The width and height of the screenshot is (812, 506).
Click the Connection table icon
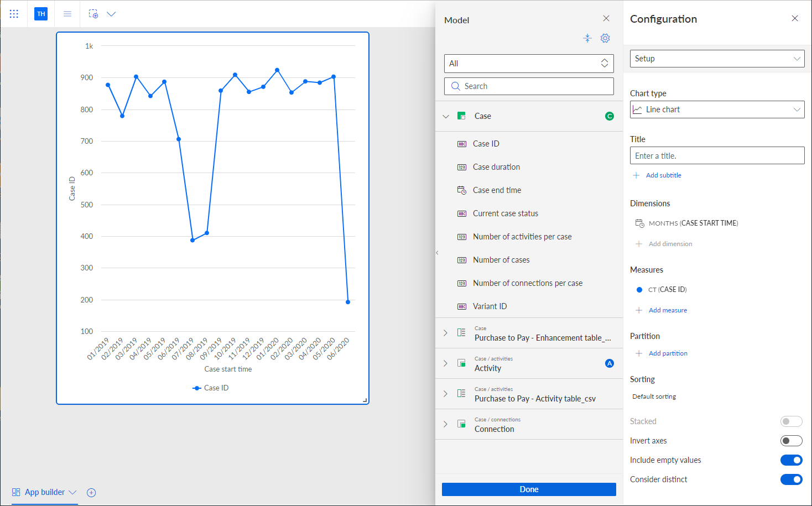pos(461,424)
